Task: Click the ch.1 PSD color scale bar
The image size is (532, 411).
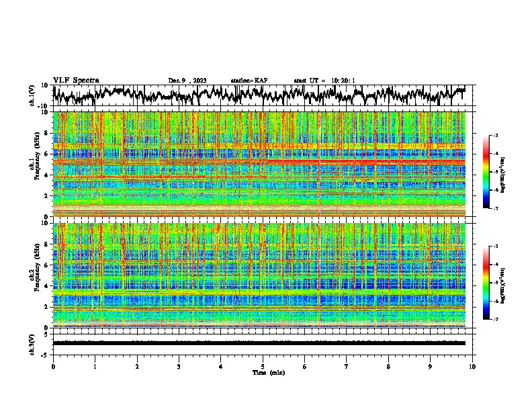Action: click(x=486, y=172)
